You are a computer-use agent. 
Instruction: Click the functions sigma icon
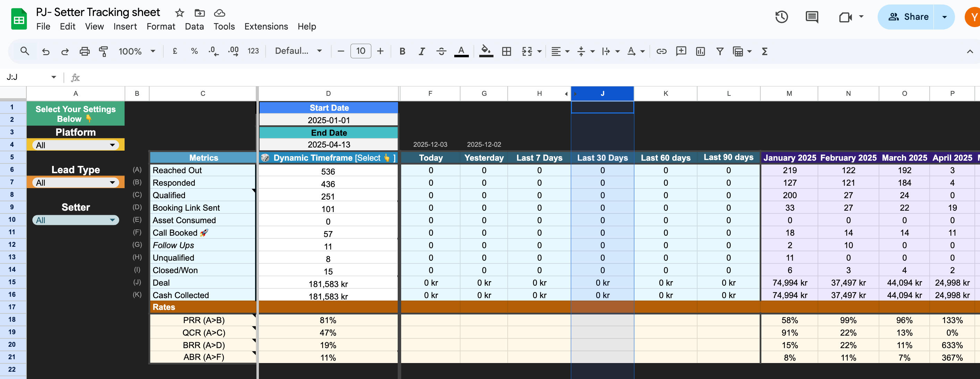(765, 51)
